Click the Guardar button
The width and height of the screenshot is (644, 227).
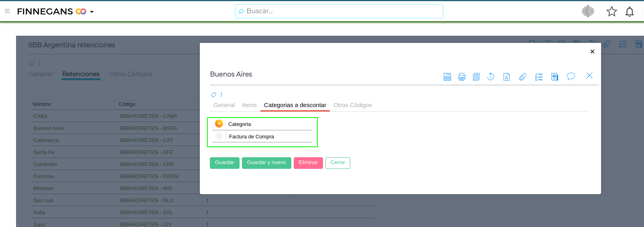[225, 163]
